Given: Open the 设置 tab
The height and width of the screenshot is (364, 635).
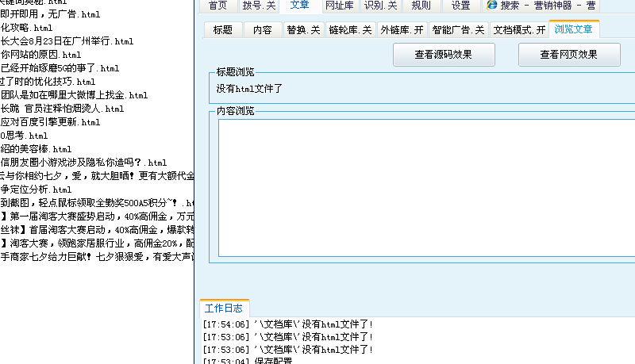Looking at the screenshot, I should point(460,5).
